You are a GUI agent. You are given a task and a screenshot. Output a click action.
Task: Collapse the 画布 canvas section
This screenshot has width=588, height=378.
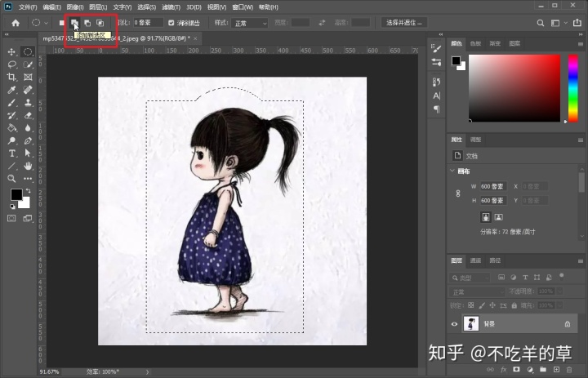pyautogui.click(x=452, y=171)
